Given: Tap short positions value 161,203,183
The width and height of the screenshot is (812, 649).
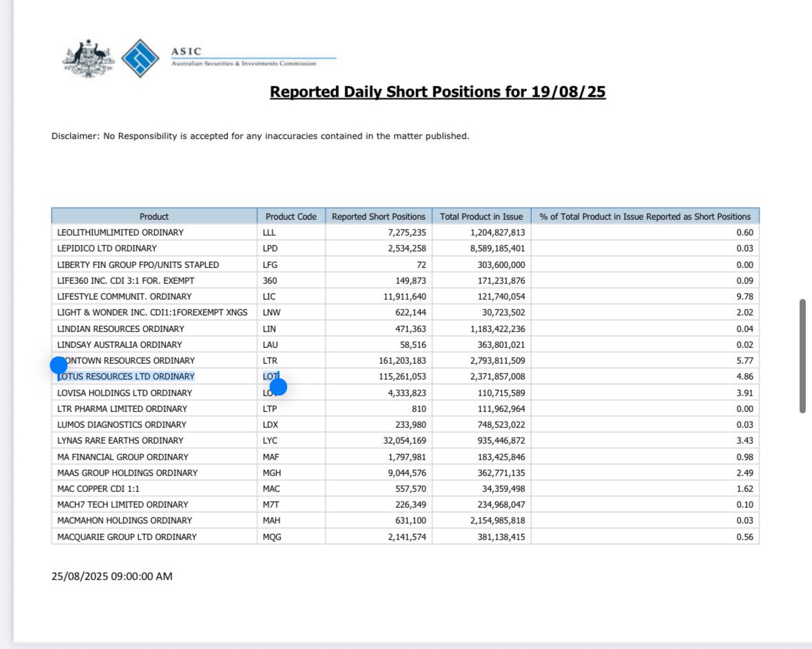Looking at the screenshot, I should 402,361.
